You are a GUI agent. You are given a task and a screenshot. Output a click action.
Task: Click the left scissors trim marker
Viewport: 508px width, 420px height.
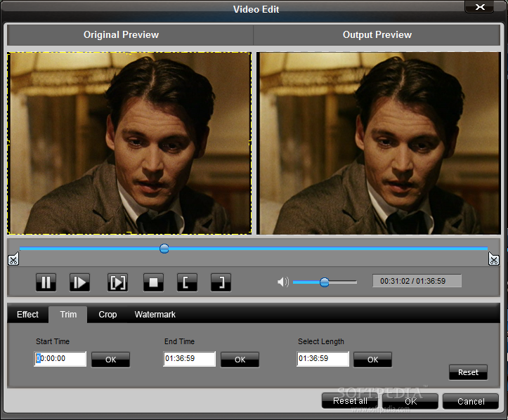(13, 259)
